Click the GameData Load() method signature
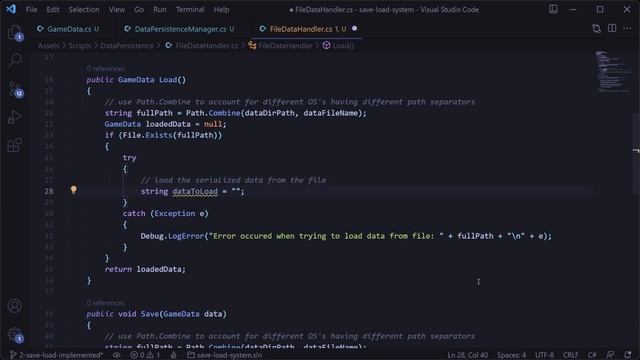The height and width of the screenshot is (360, 640). tap(152, 80)
